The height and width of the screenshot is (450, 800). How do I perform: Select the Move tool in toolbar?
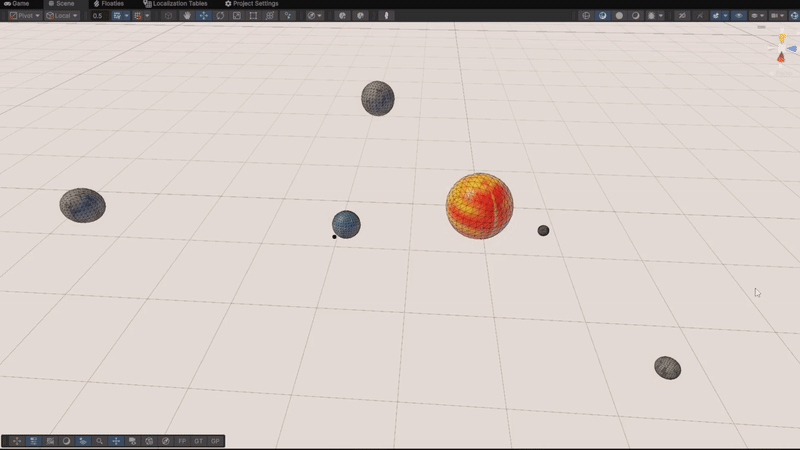pyautogui.click(x=204, y=16)
